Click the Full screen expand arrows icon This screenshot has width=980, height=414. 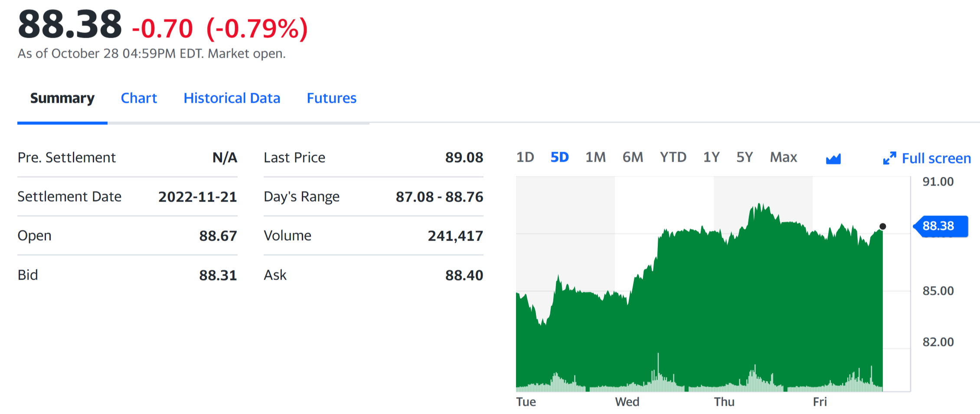coord(889,158)
